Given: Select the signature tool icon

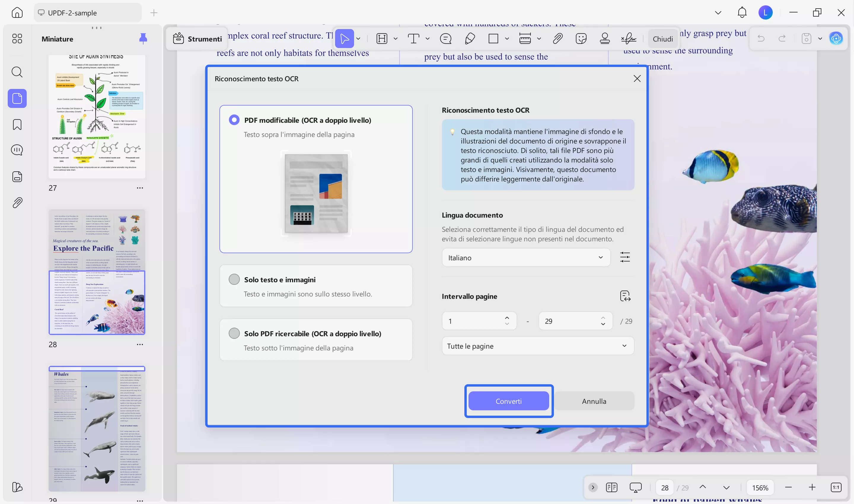Looking at the screenshot, I should pos(628,39).
